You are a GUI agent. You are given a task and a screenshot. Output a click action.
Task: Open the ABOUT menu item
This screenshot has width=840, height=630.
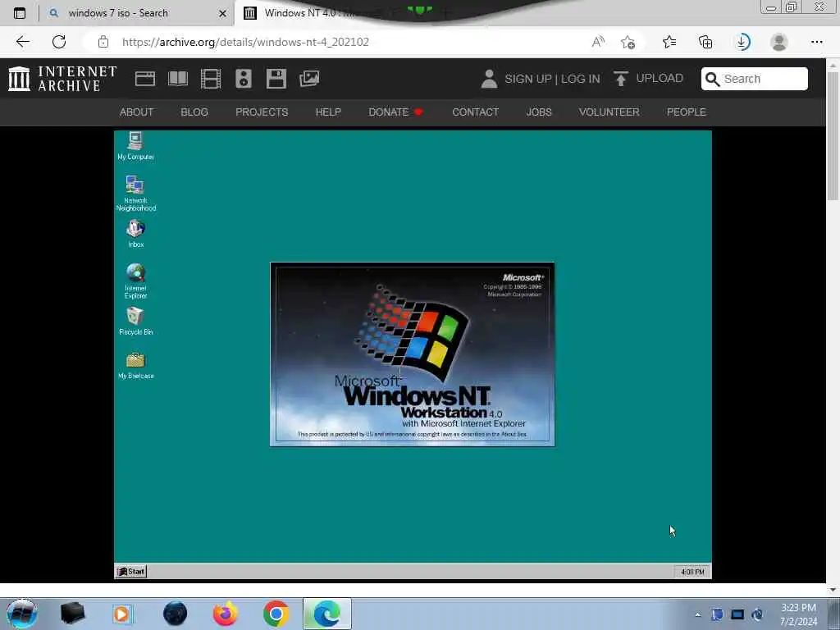pyautogui.click(x=136, y=112)
